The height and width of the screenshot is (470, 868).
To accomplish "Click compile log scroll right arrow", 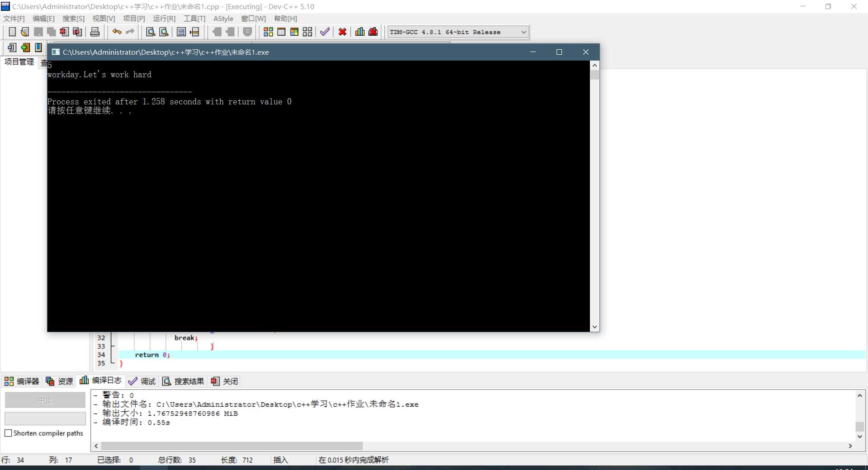I will [850, 446].
